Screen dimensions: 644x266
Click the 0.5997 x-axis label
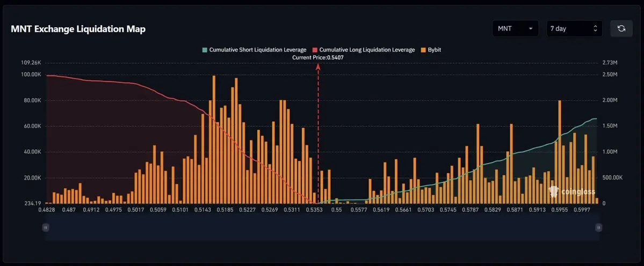(x=582, y=210)
